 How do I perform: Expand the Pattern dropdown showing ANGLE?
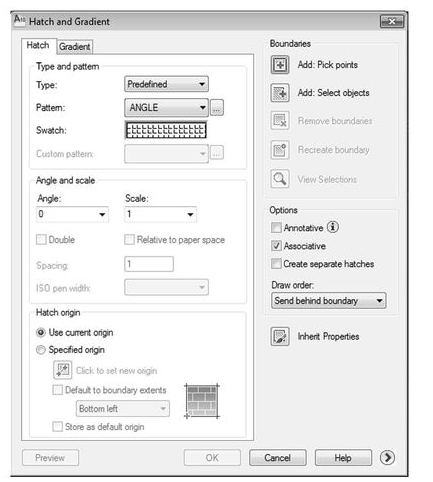pyautogui.click(x=166, y=107)
